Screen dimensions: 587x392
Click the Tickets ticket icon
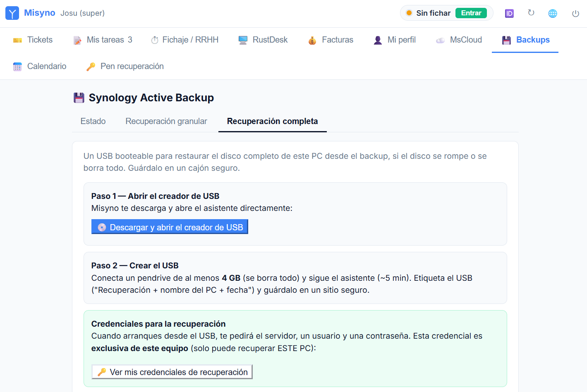click(17, 40)
